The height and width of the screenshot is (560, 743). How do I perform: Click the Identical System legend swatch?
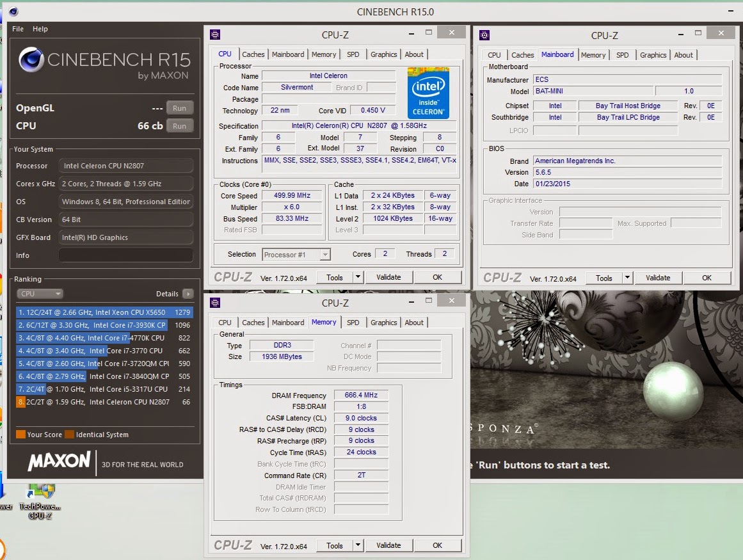coord(69,435)
